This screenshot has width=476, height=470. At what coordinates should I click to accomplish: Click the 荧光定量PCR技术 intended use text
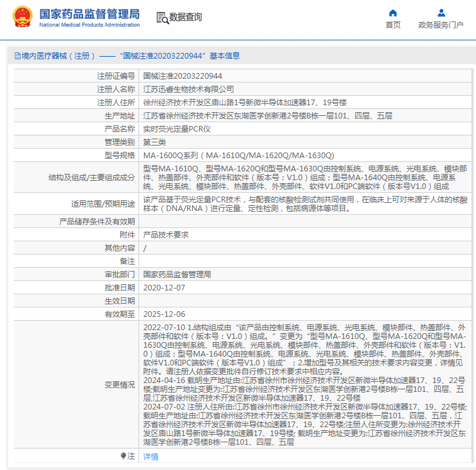click(305, 204)
